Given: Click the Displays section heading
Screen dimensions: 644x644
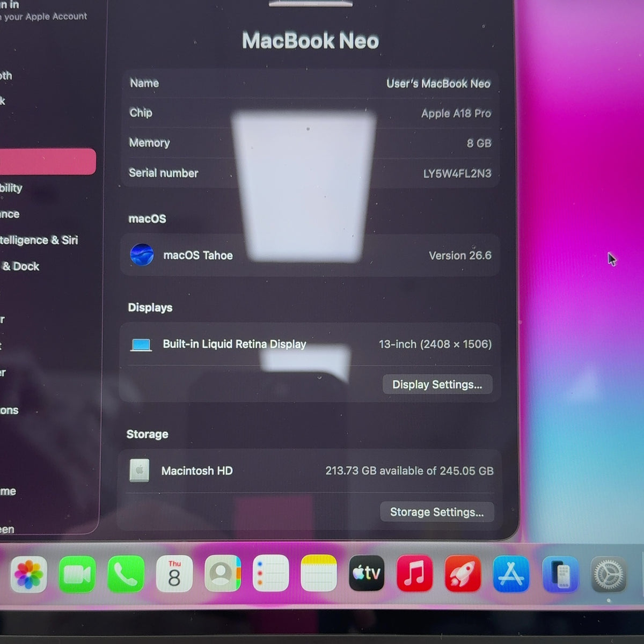Looking at the screenshot, I should pos(150,308).
